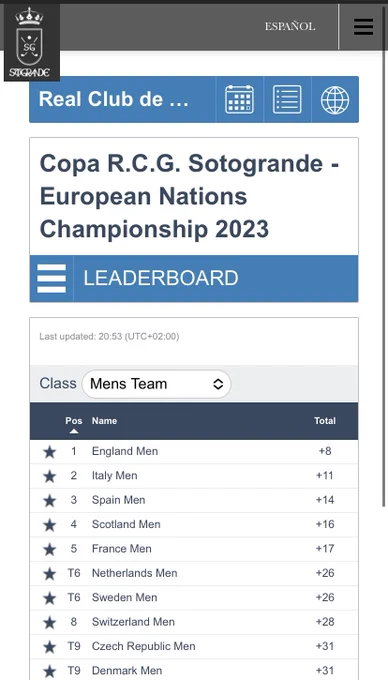Click the Real Club de … title

click(114, 99)
